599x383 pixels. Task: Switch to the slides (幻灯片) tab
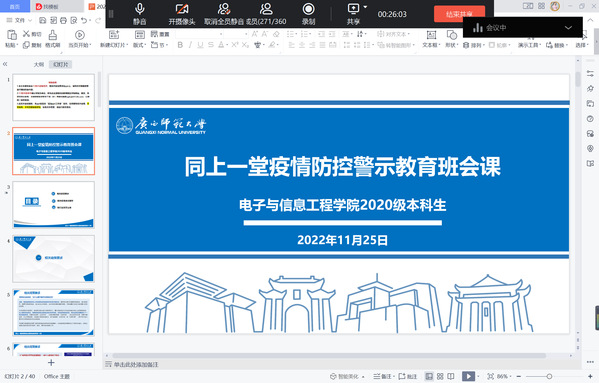[61, 65]
